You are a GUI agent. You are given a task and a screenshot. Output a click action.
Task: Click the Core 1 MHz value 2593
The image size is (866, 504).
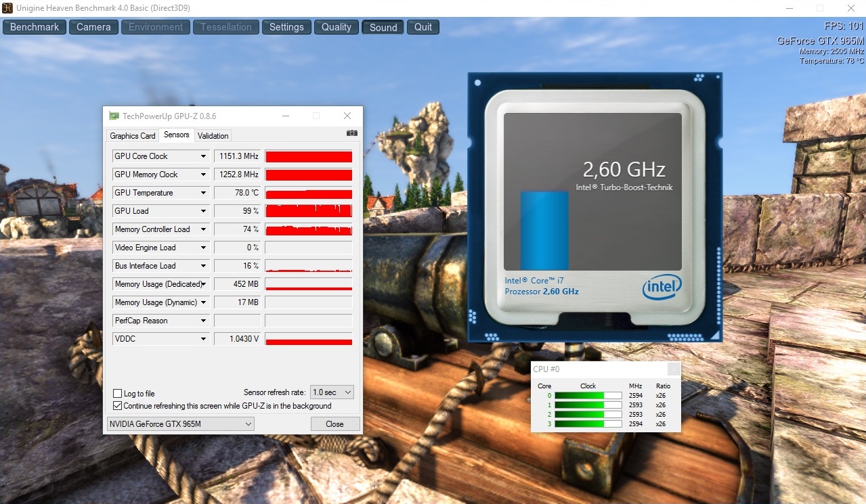pyautogui.click(x=635, y=405)
